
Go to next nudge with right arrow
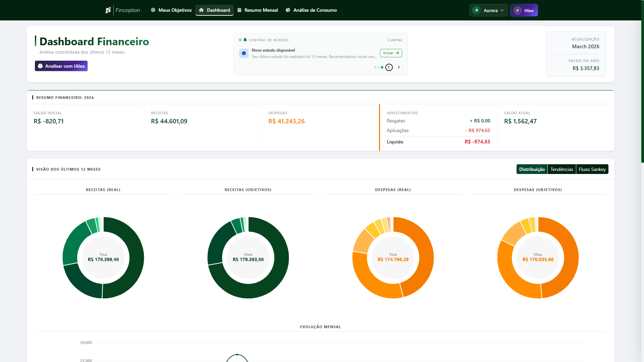[x=398, y=67]
